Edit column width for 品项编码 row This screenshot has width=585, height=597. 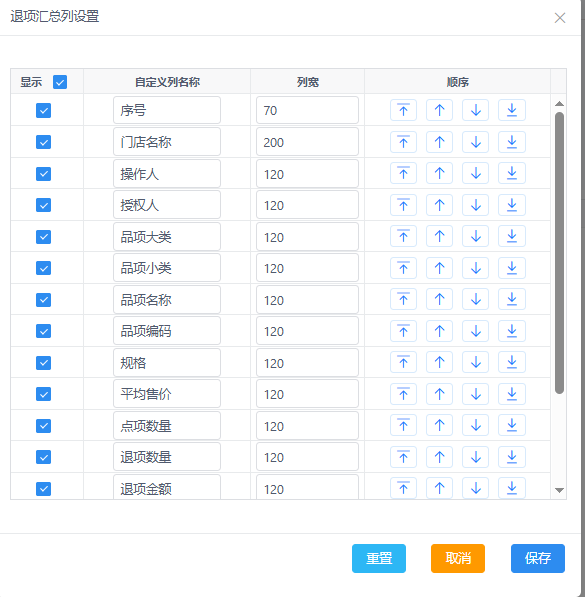(307, 331)
